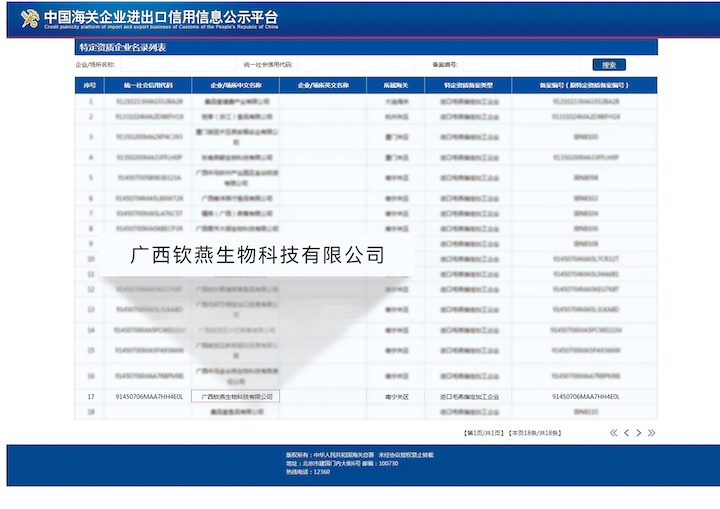
Task: Jump to last page double-arrow icon
Action: [651, 433]
